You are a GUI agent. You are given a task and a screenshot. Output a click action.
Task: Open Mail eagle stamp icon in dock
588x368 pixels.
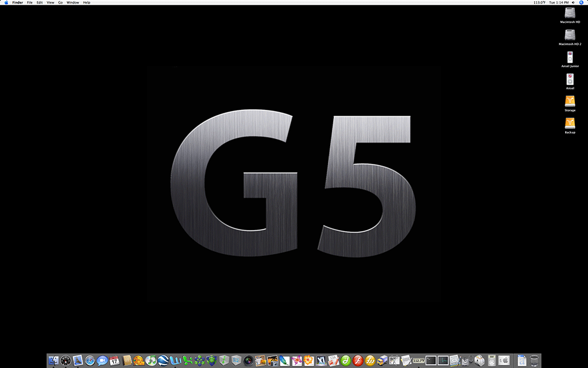(x=78, y=361)
